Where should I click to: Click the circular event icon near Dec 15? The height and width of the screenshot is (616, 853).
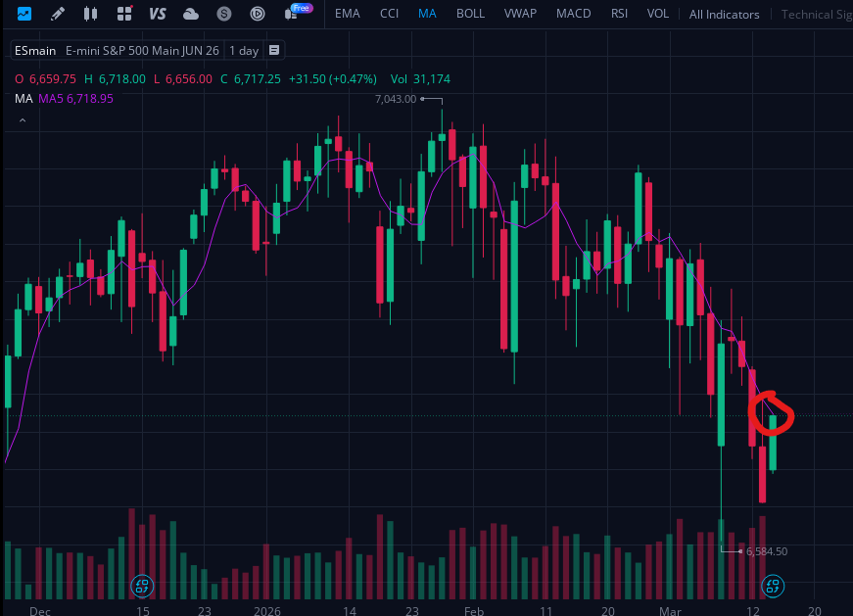tap(142, 586)
